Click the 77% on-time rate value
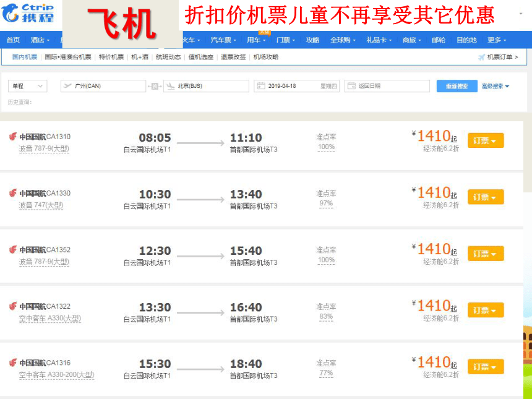Image resolution: width=532 pixels, height=399 pixels. [x=326, y=373]
